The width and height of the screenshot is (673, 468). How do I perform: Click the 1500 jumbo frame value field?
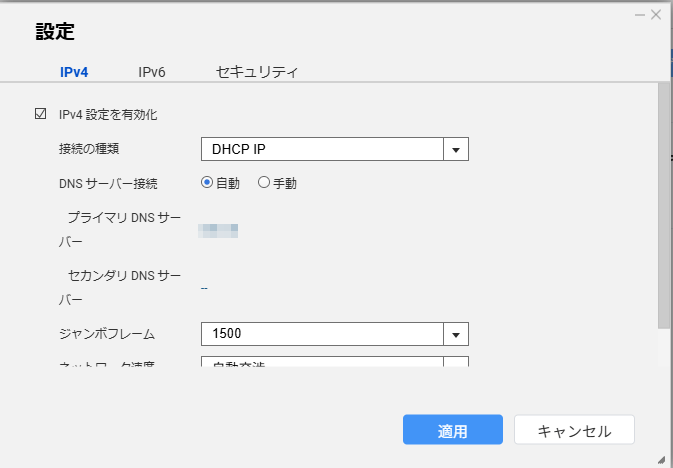point(322,334)
